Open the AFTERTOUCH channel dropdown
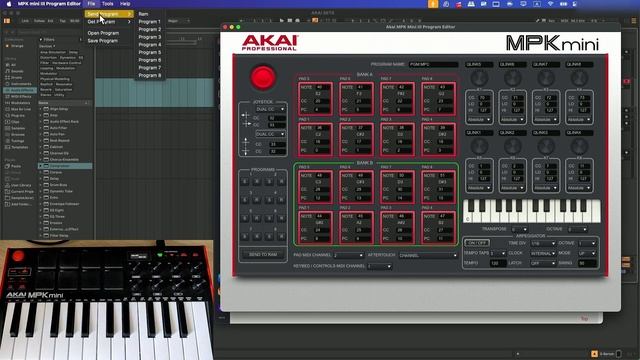 point(428,256)
